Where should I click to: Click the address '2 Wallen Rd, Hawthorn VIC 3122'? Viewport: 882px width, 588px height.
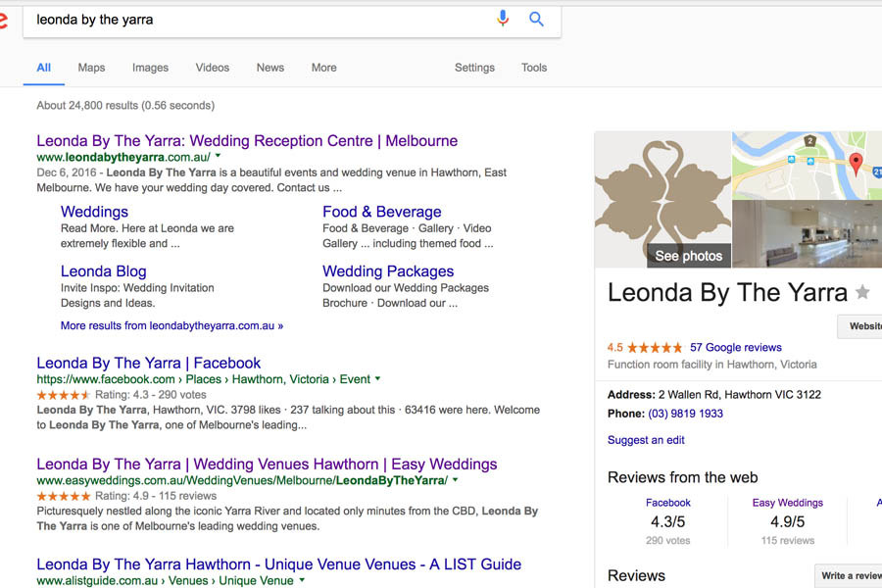pyautogui.click(x=740, y=394)
